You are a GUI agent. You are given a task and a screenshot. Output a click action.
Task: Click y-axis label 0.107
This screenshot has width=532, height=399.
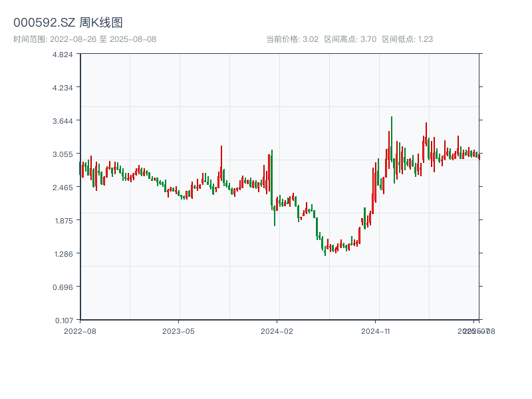click(x=64, y=321)
